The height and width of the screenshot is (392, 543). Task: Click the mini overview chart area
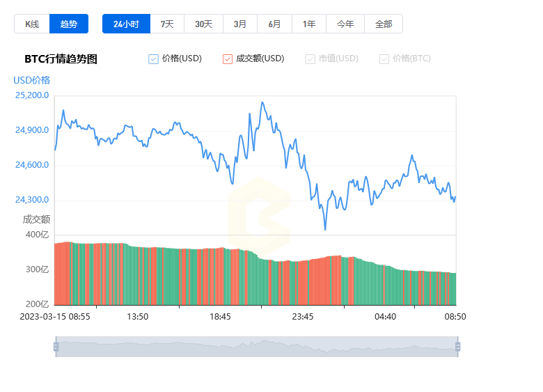coord(257,347)
